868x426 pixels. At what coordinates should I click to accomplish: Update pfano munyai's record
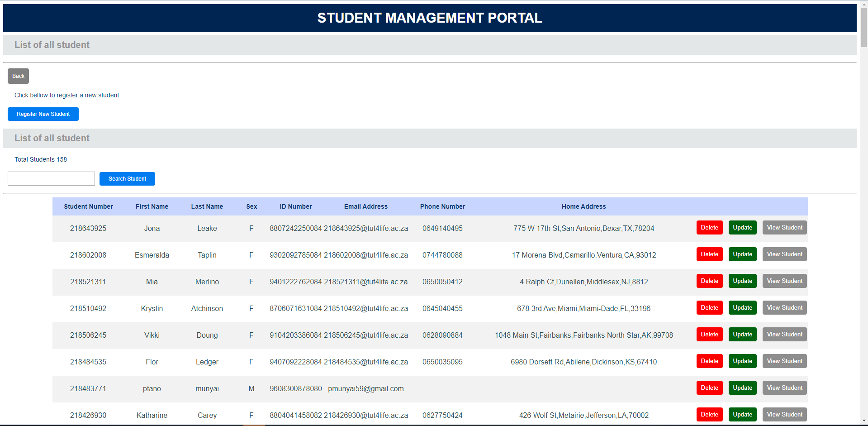click(742, 388)
